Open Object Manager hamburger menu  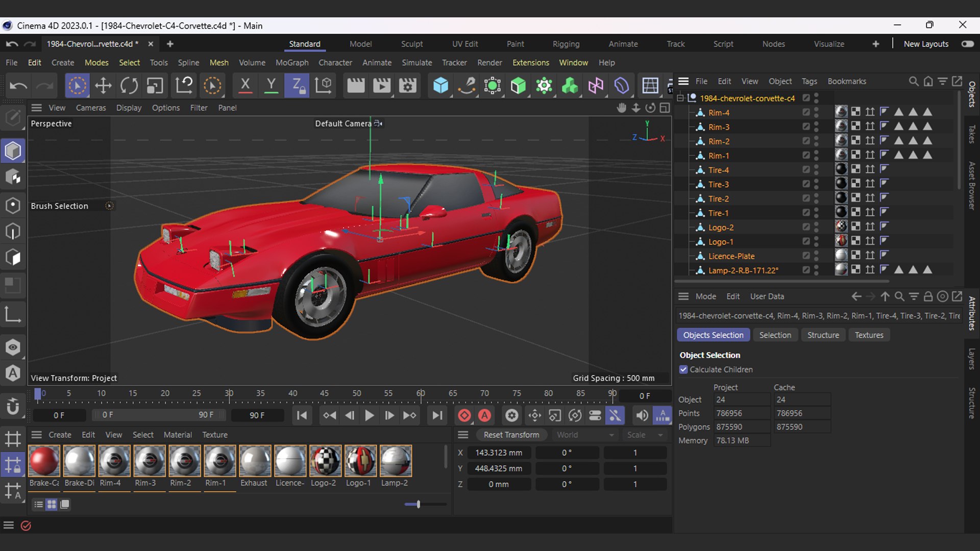coord(683,81)
